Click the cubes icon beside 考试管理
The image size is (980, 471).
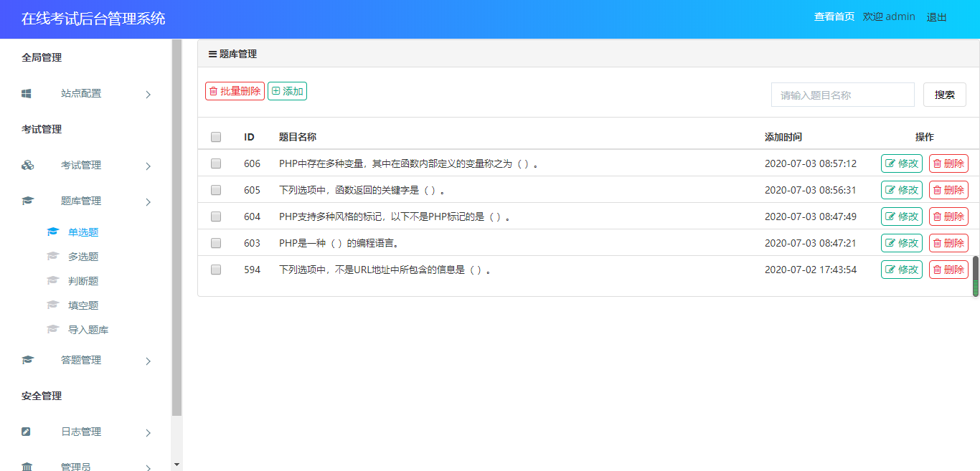(27, 165)
